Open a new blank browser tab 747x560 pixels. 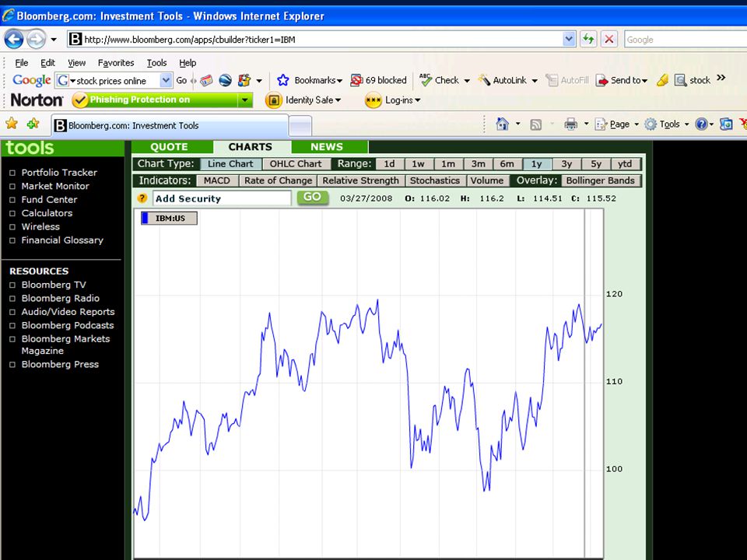(300, 127)
